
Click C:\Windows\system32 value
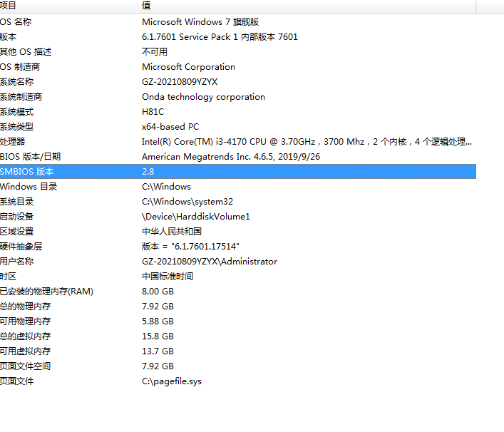[187, 202]
